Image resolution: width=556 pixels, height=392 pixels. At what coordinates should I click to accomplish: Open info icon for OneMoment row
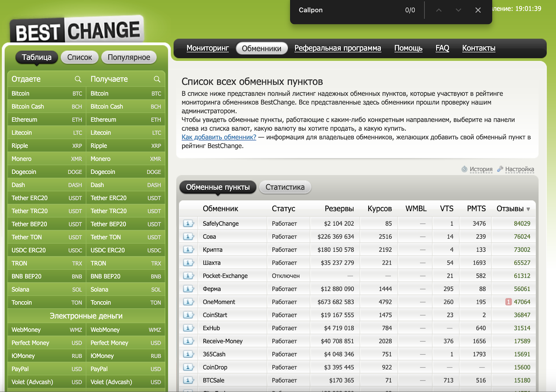[x=188, y=302]
